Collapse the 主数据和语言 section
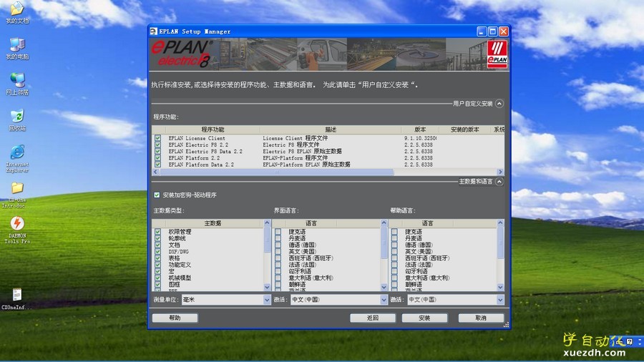The height and width of the screenshot is (362, 644). coord(499,182)
